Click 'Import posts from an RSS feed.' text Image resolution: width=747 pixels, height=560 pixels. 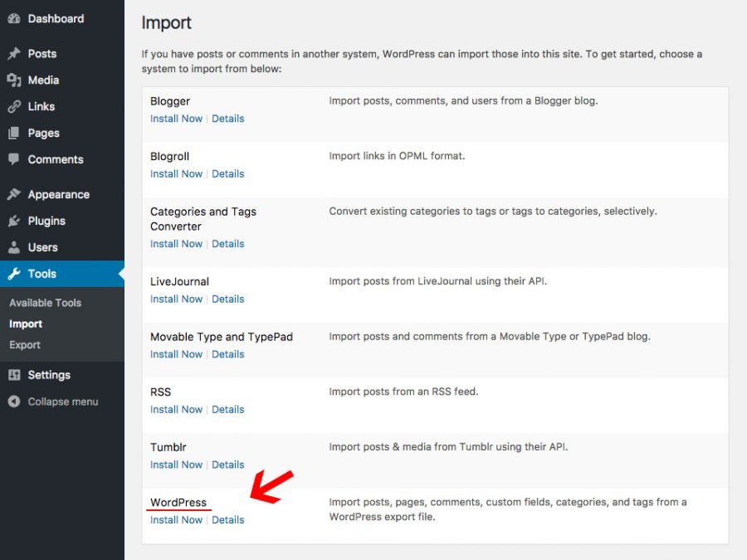click(403, 392)
